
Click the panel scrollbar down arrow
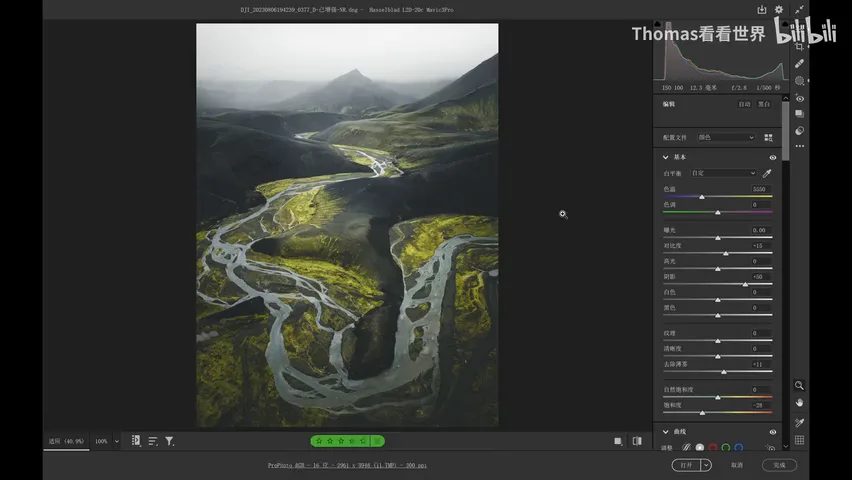coord(785,446)
